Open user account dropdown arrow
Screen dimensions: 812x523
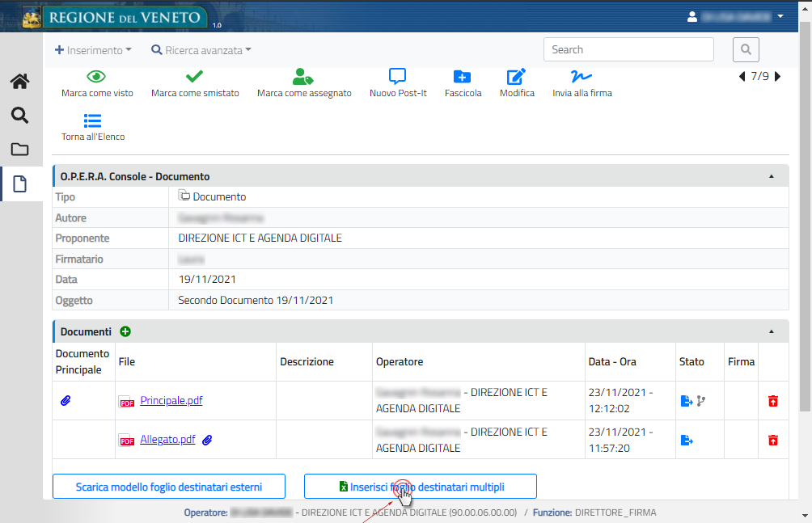point(780,16)
